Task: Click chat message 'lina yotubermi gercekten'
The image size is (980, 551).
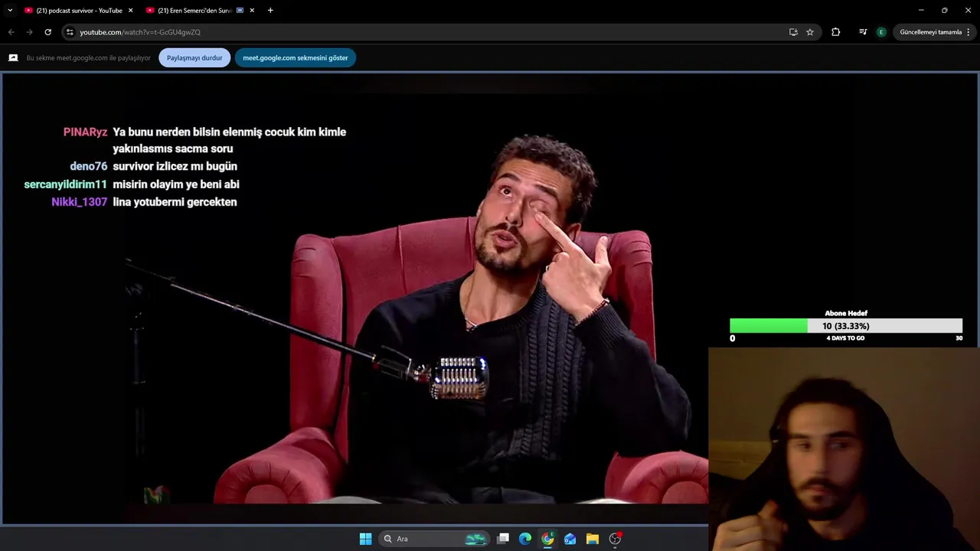Action: [175, 202]
